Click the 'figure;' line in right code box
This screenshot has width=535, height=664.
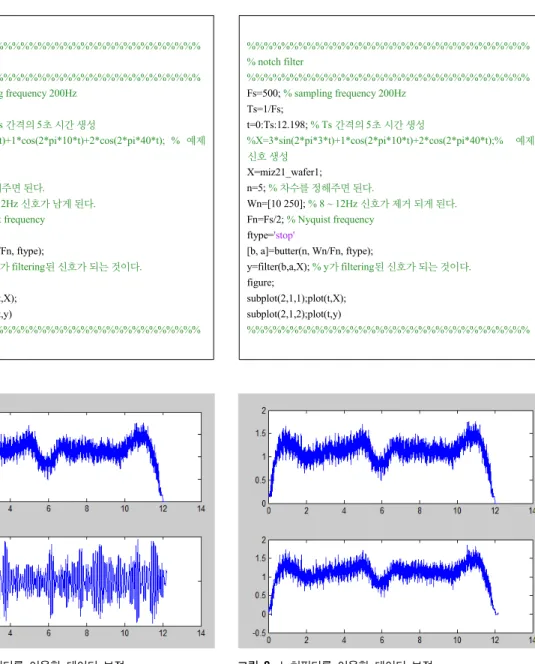[261, 282]
